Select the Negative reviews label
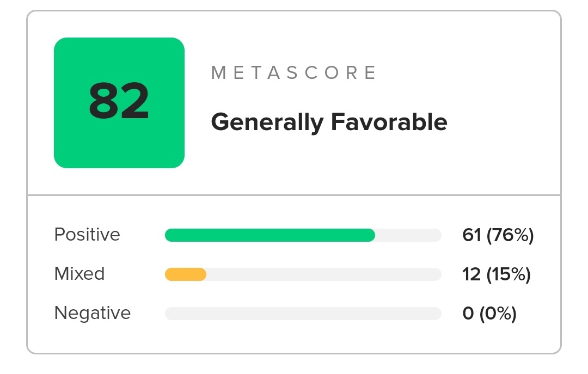Image resolution: width=588 pixels, height=374 pixels. click(x=93, y=313)
